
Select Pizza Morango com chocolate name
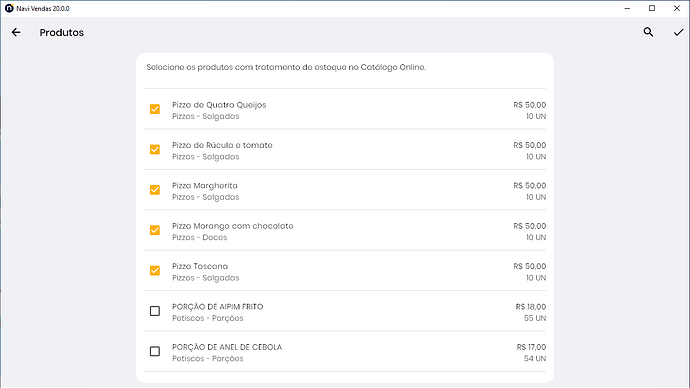coord(232,226)
